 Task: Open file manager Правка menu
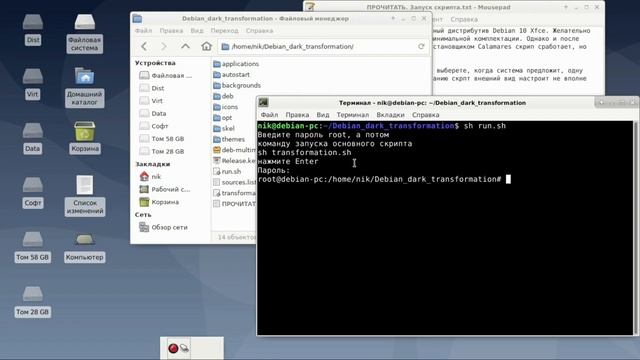(x=171, y=31)
